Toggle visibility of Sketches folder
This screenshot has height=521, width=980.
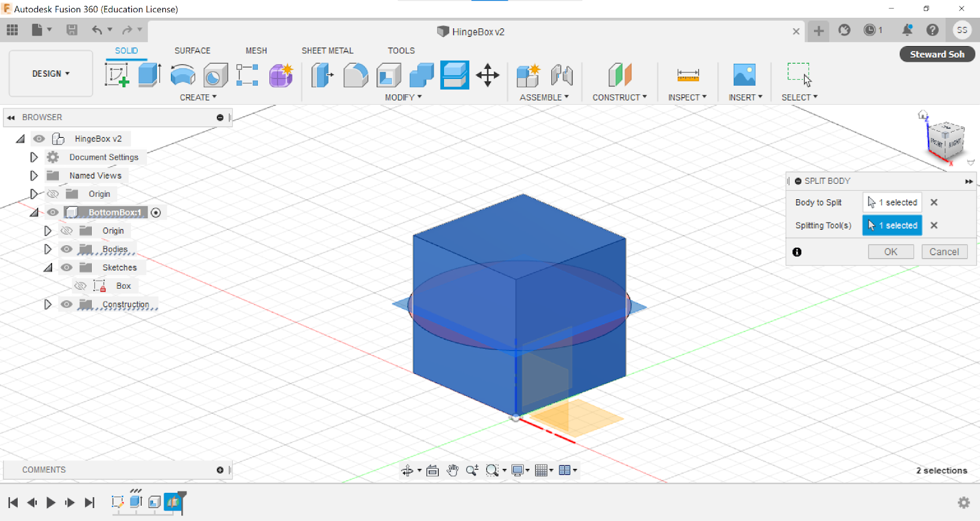pyautogui.click(x=67, y=267)
